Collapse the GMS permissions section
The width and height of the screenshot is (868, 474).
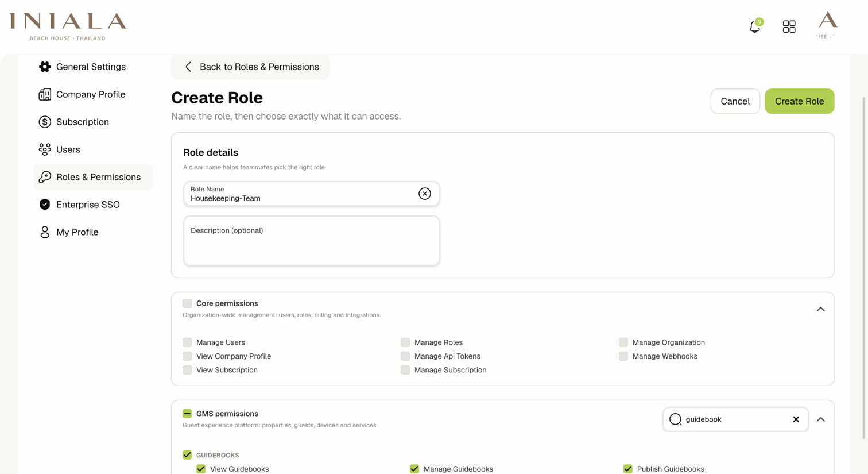pyautogui.click(x=821, y=419)
